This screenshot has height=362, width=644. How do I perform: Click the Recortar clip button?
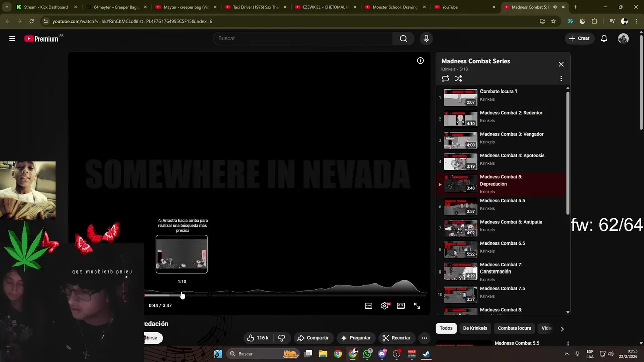[396, 338]
